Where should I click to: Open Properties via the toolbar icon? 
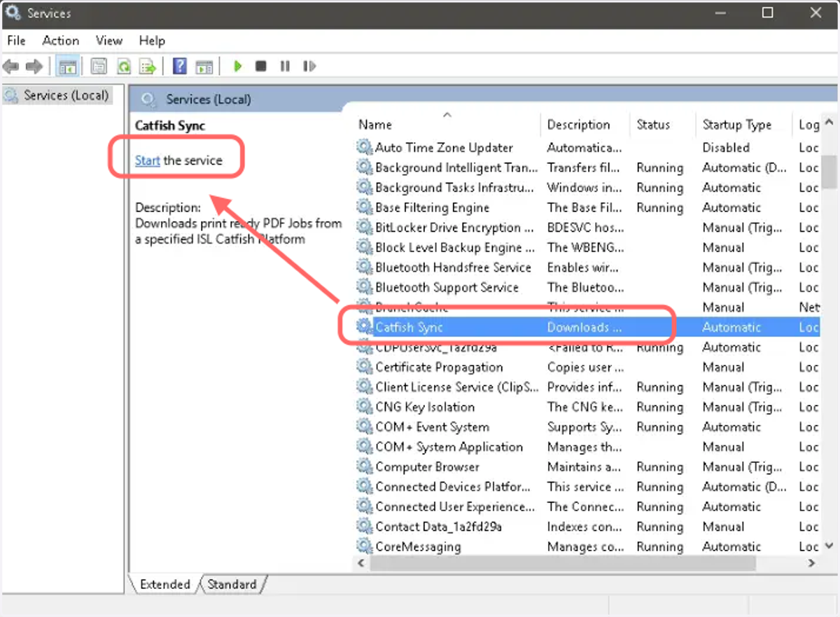click(99, 67)
